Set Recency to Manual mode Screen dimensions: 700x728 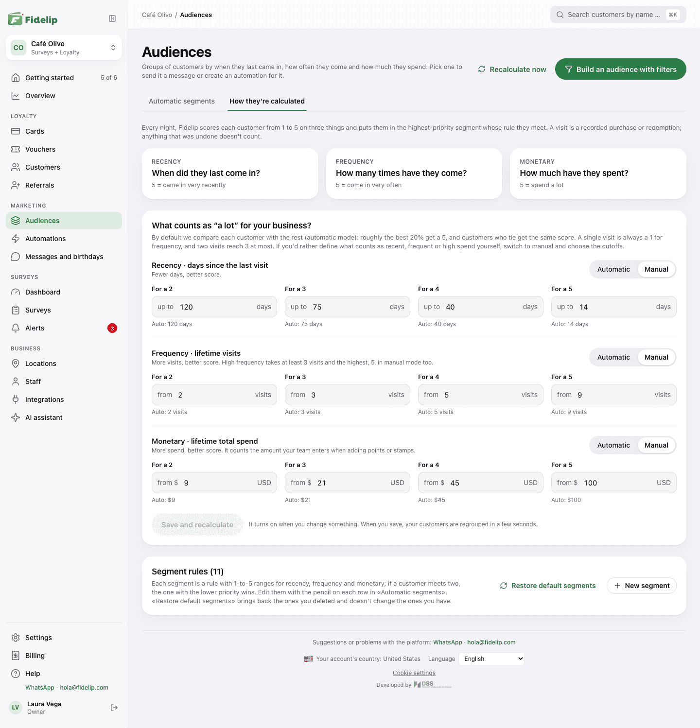(x=656, y=269)
